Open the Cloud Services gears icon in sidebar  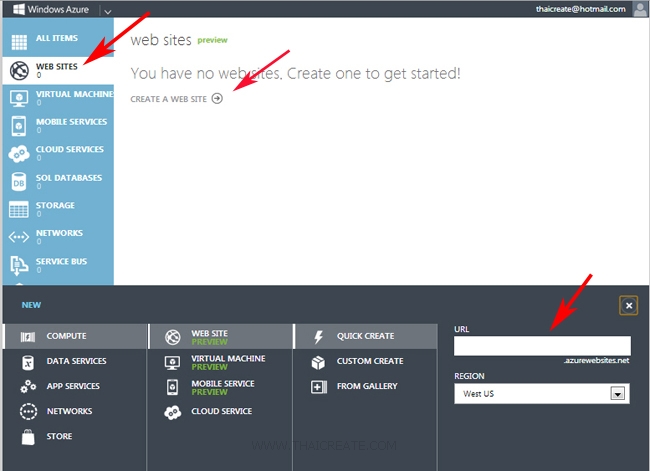point(19,154)
